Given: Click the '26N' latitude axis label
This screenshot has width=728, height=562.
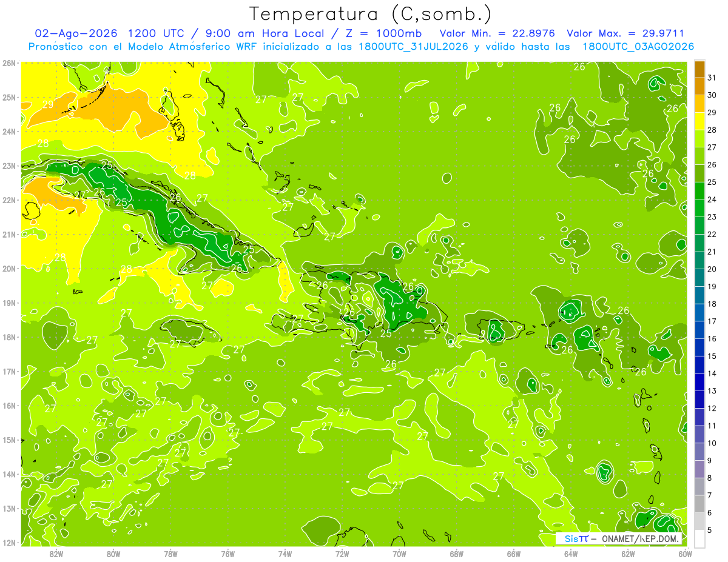Looking at the screenshot, I should [9, 63].
